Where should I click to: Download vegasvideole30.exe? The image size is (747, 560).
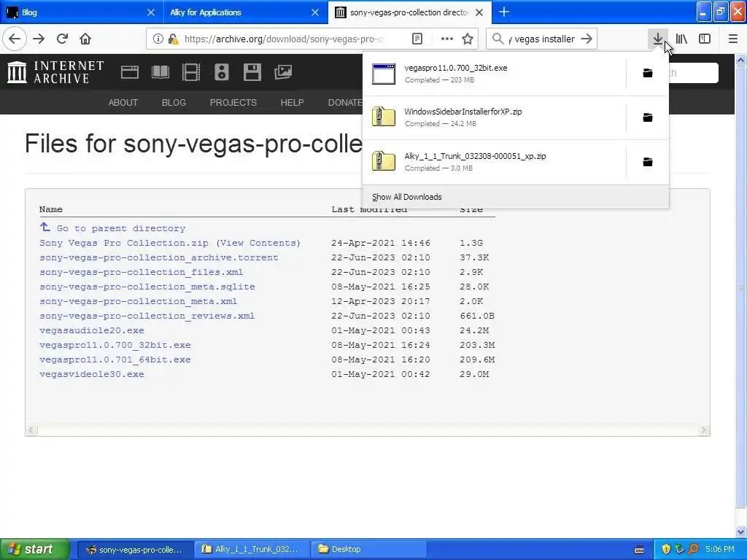(x=91, y=374)
